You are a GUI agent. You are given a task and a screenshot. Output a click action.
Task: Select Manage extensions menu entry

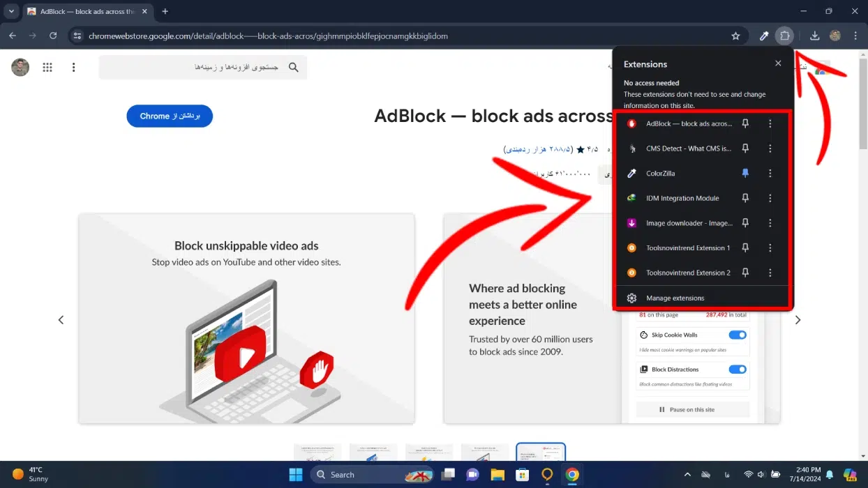675,298
